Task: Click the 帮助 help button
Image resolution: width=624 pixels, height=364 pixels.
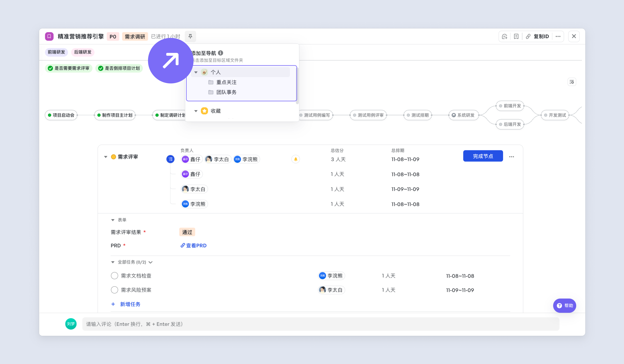Action: pos(565,306)
